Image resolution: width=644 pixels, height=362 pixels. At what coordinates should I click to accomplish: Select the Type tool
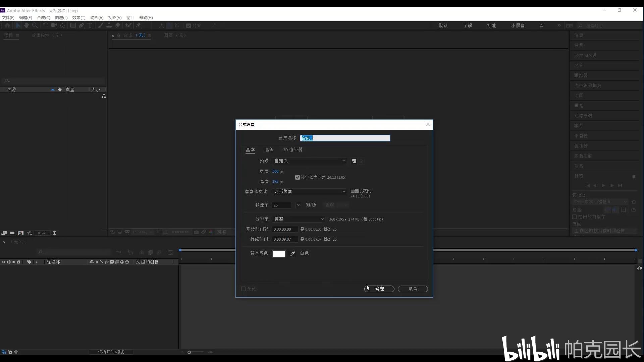[x=90, y=25]
